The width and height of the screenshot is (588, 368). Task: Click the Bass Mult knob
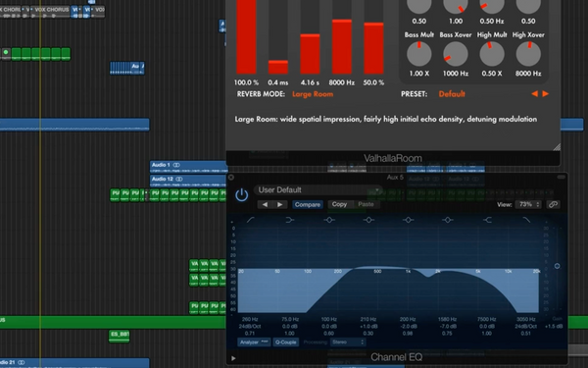pos(419,54)
